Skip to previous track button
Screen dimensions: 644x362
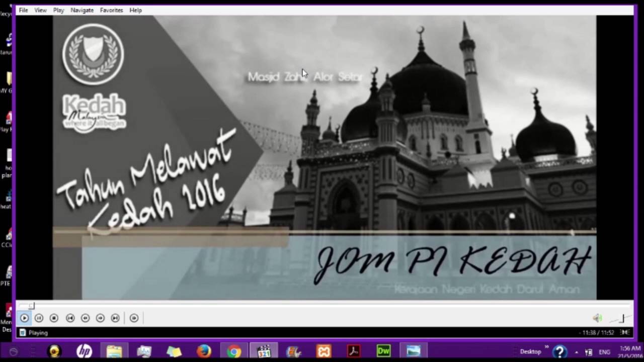pyautogui.click(x=70, y=318)
